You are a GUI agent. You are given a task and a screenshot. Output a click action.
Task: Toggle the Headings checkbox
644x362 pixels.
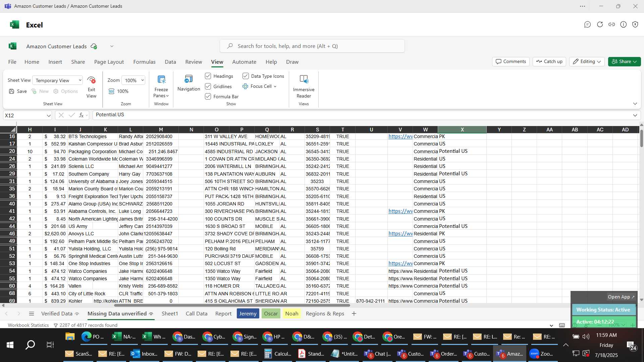208,76
